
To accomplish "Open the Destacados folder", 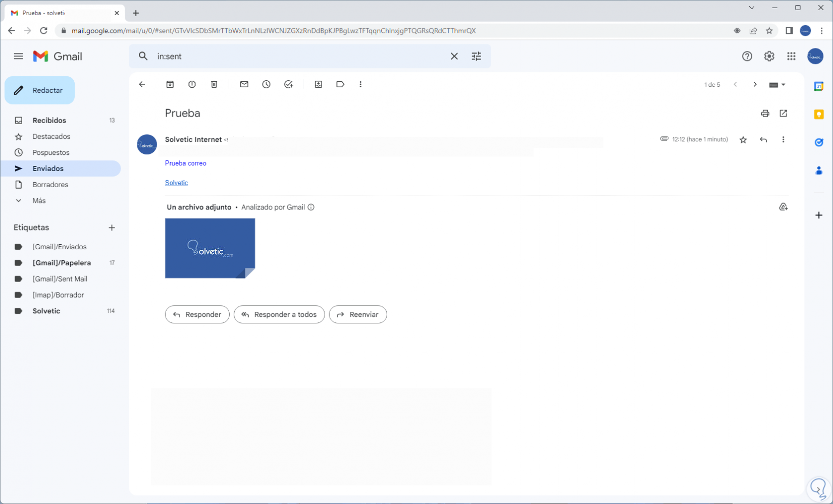I will [x=61, y=137].
